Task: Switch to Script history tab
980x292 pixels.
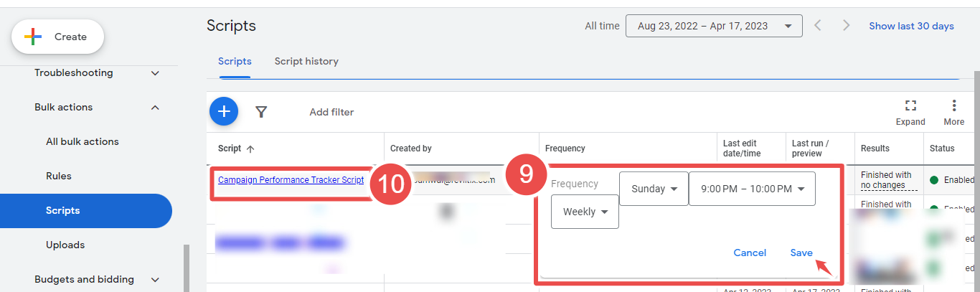Action: point(306,61)
